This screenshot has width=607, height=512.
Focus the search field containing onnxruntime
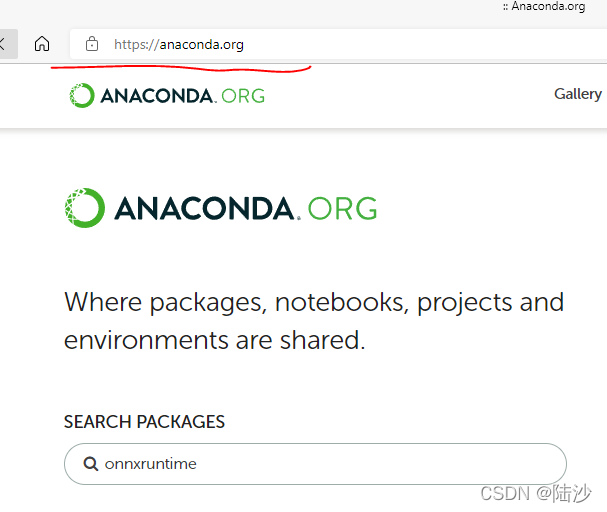pos(315,464)
